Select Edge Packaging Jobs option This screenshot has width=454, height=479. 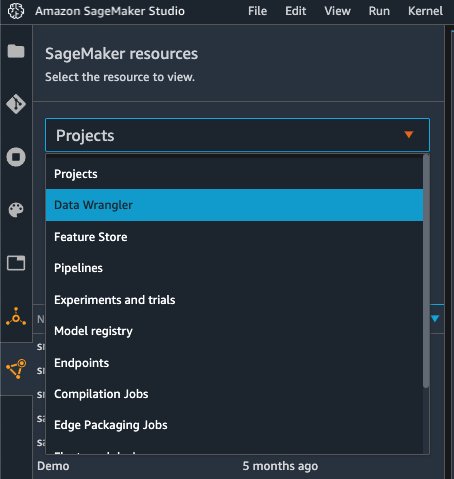click(234, 425)
